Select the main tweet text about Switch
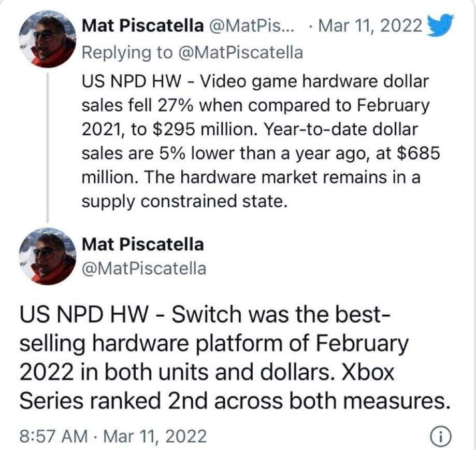This screenshot has width=476, height=450. pos(235,358)
